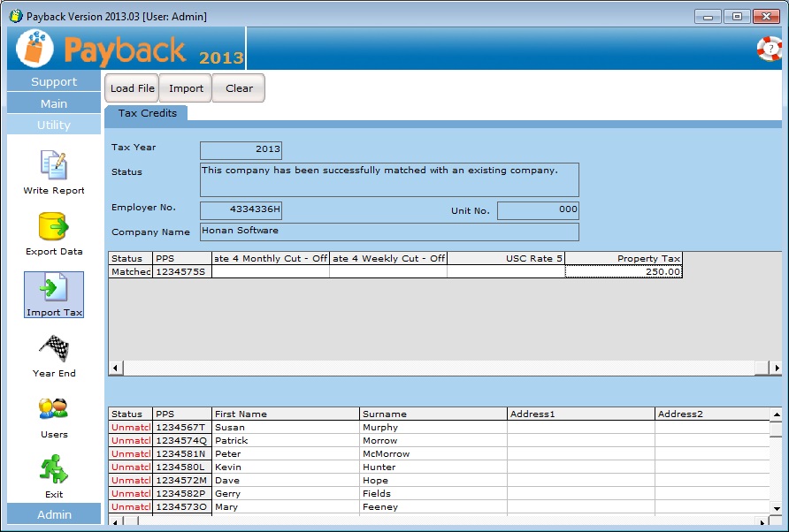Click the Export Data database icon
The width and height of the screenshot is (789, 532).
tap(54, 227)
